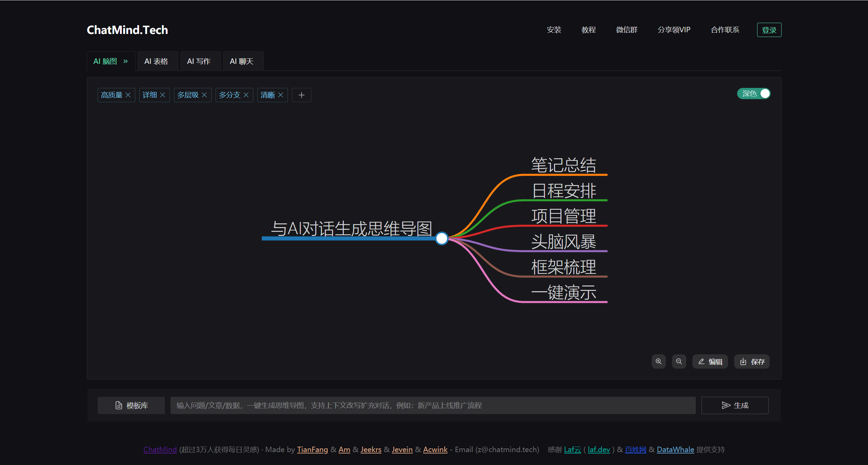Remove the 多分支 tag
Screen dimensions: 868x465
[x=246, y=95]
